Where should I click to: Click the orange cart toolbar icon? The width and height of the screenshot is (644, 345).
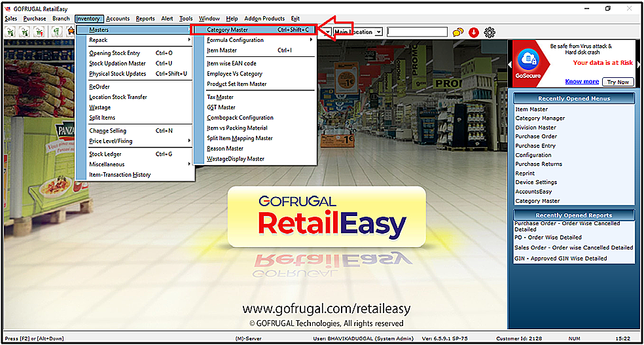tap(71, 31)
